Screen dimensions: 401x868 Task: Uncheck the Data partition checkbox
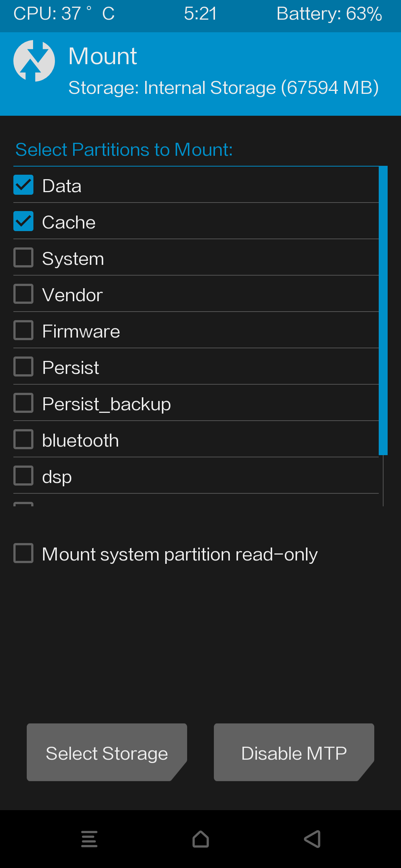tap(23, 185)
